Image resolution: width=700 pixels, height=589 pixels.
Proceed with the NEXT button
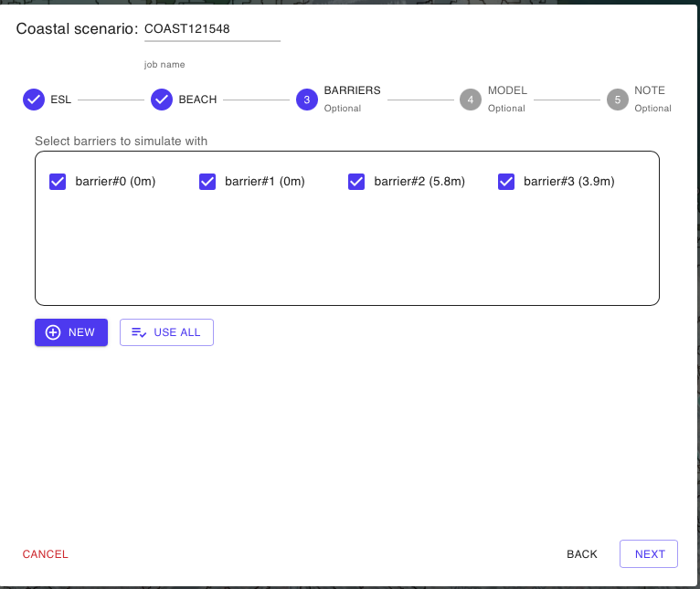pyautogui.click(x=649, y=554)
